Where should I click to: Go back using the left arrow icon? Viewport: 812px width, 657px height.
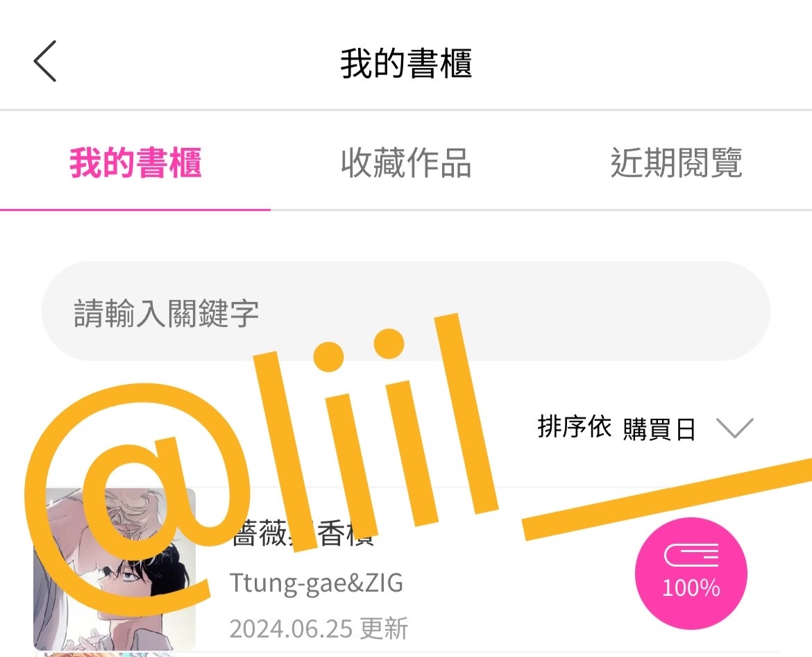[x=45, y=61]
